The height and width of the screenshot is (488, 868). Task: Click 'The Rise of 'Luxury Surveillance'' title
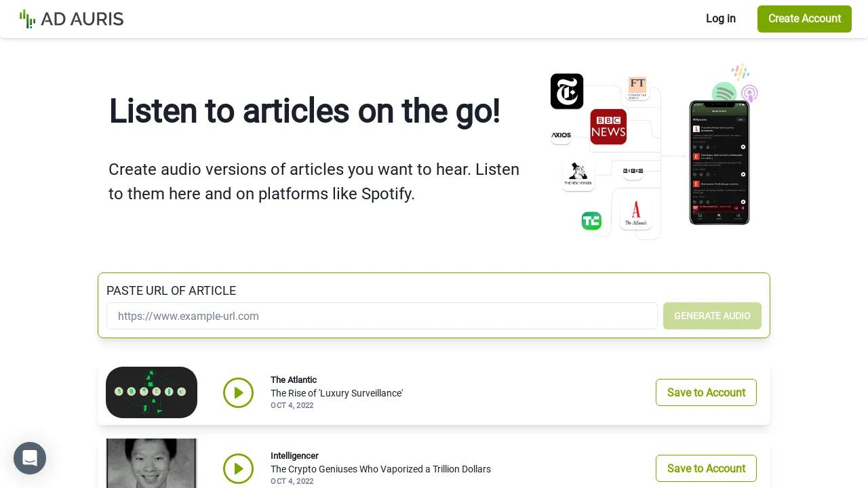(x=336, y=393)
